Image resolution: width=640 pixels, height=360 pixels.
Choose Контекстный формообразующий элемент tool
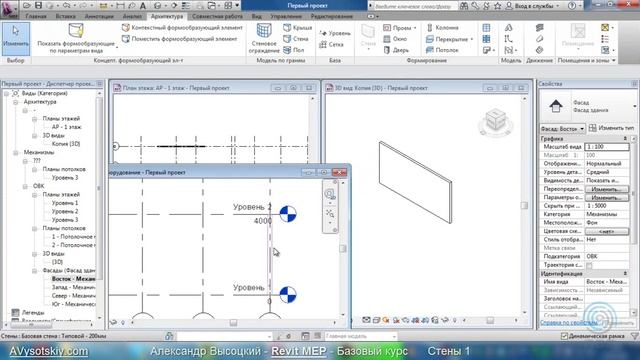tap(182, 27)
